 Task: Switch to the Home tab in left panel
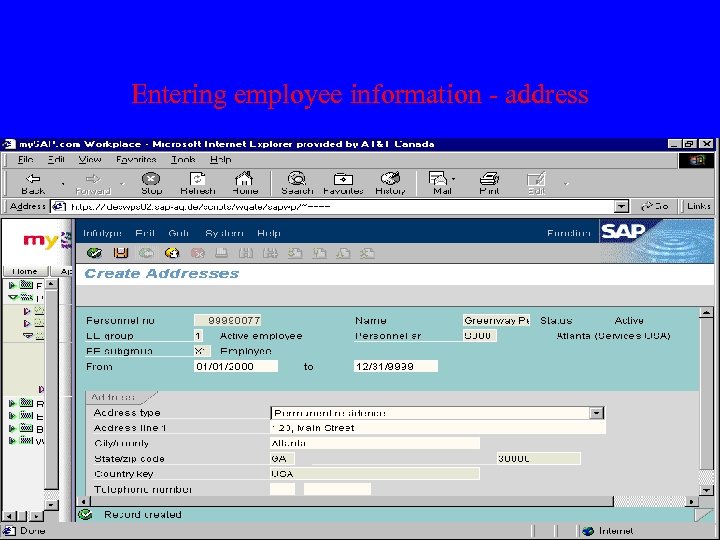tap(25, 271)
